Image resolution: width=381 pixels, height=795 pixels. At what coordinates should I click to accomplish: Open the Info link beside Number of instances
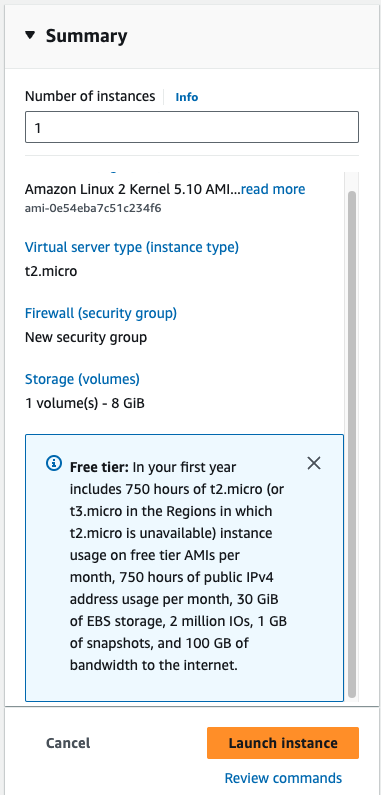(187, 97)
